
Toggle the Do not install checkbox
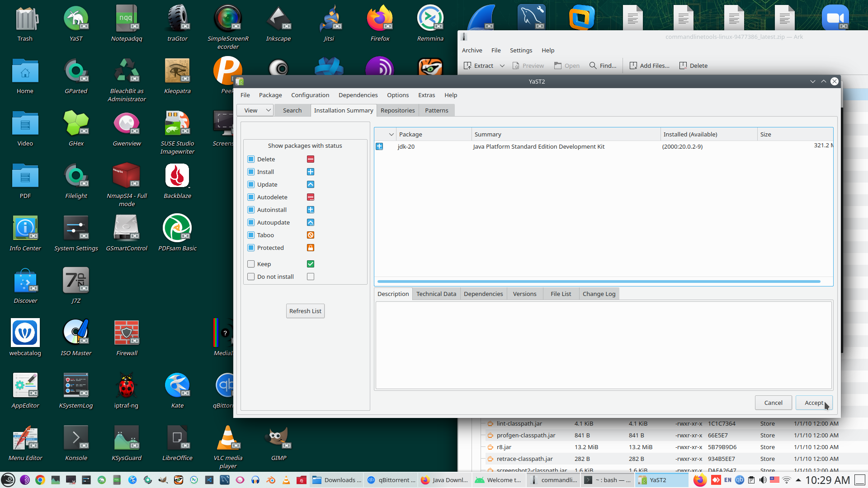click(x=251, y=277)
